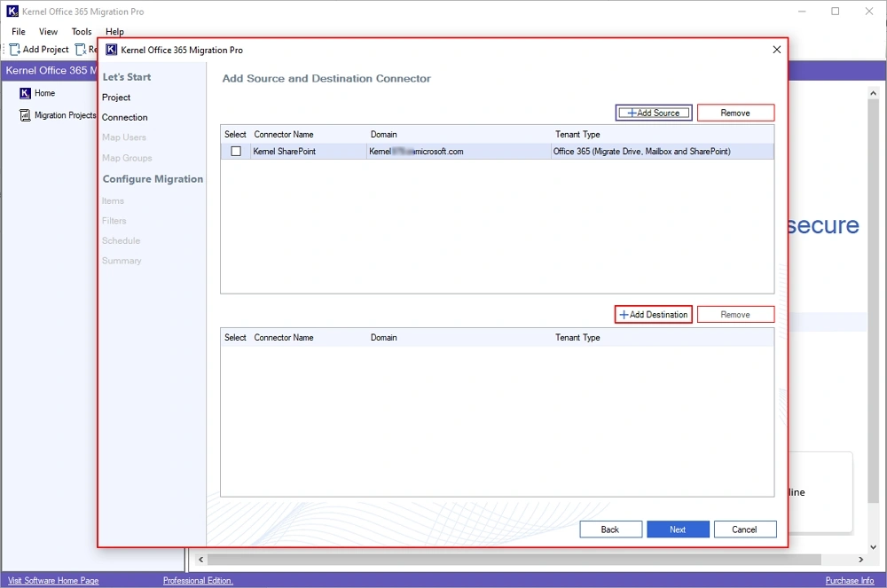Click the Visit Software Home Page link
The width and height of the screenshot is (887, 588).
click(x=53, y=579)
